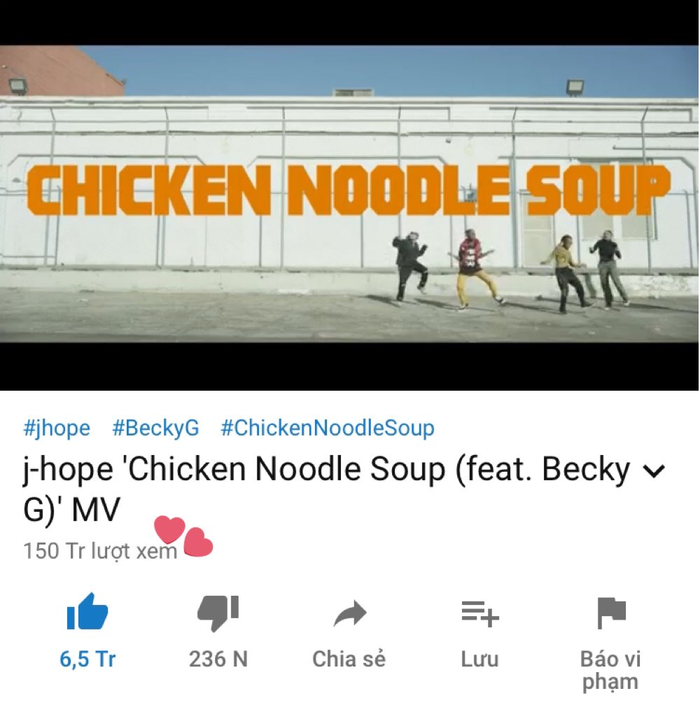Tap the thumbs-down dislike icon

[218, 613]
